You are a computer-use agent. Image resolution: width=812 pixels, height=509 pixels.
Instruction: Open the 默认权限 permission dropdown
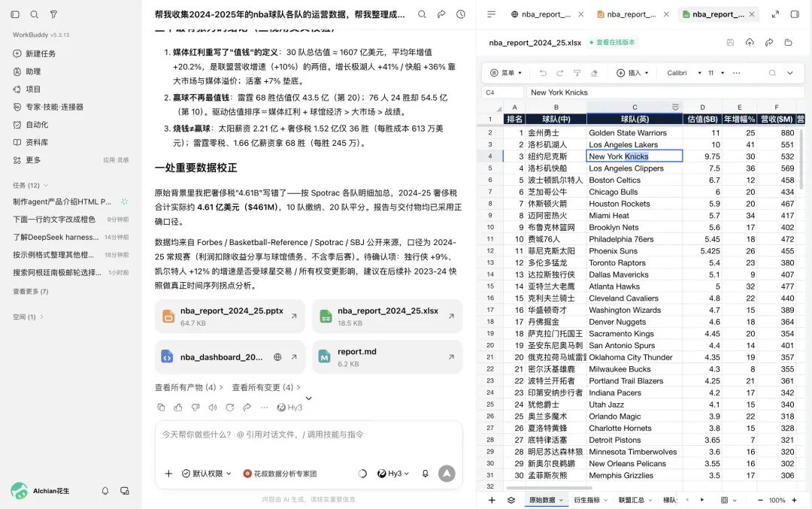pyautogui.click(x=207, y=473)
